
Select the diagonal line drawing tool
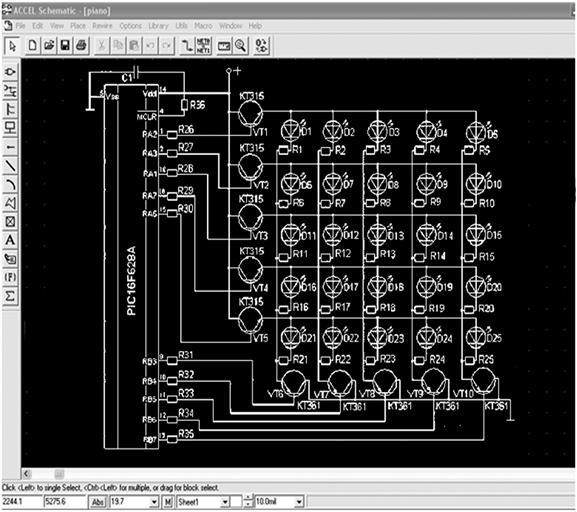click(10, 166)
